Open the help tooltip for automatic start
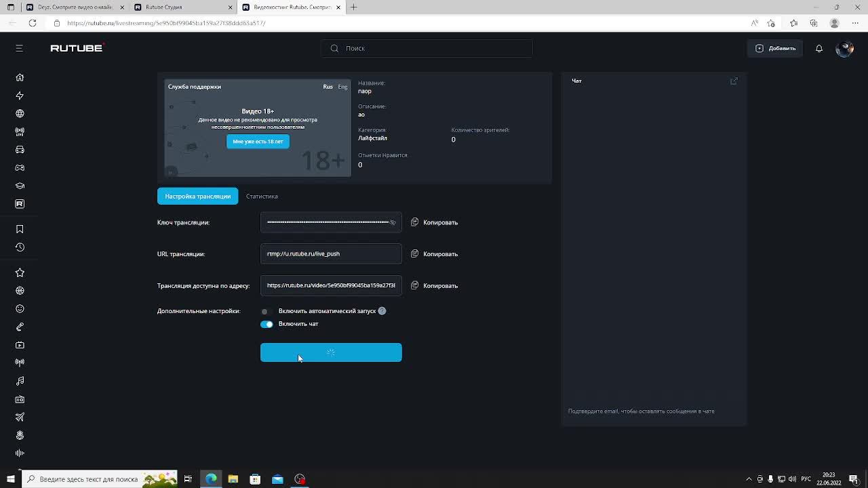The width and height of the screenshot is (868, 488). pyautogui.click(x=382, y=311)
